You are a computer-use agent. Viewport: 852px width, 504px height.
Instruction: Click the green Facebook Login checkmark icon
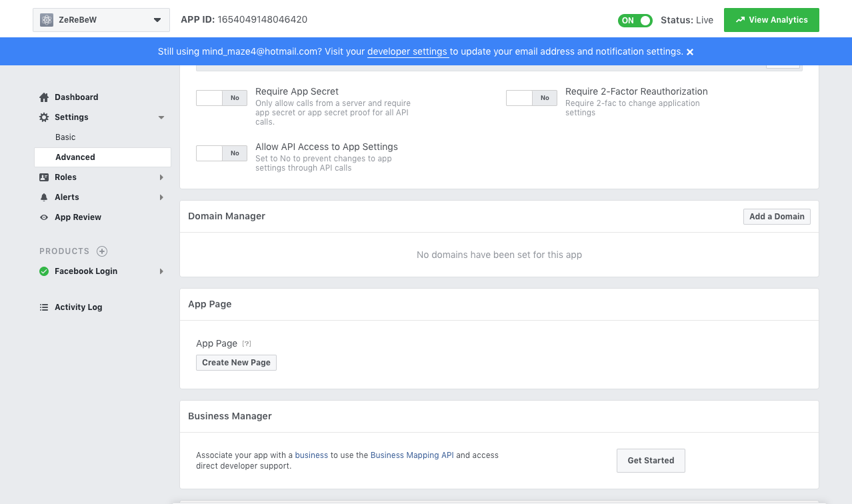[44, 271]
